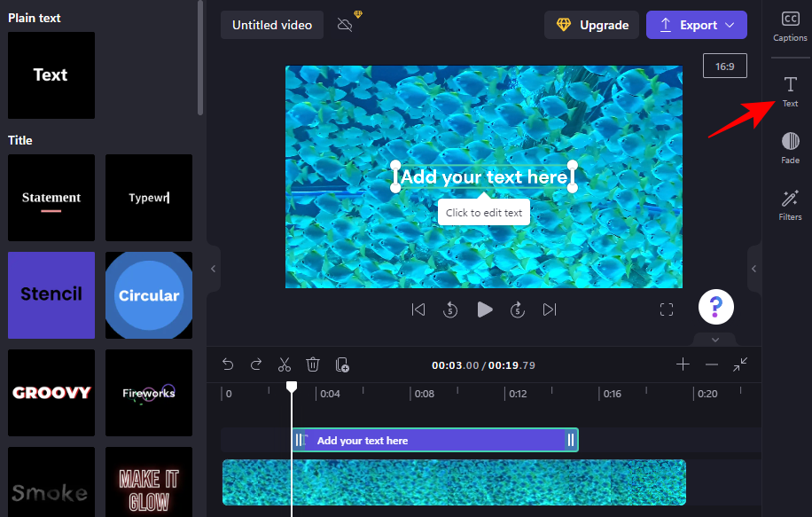Delete clip with trash icon
The image size is (812, 517).
point(313,364)
